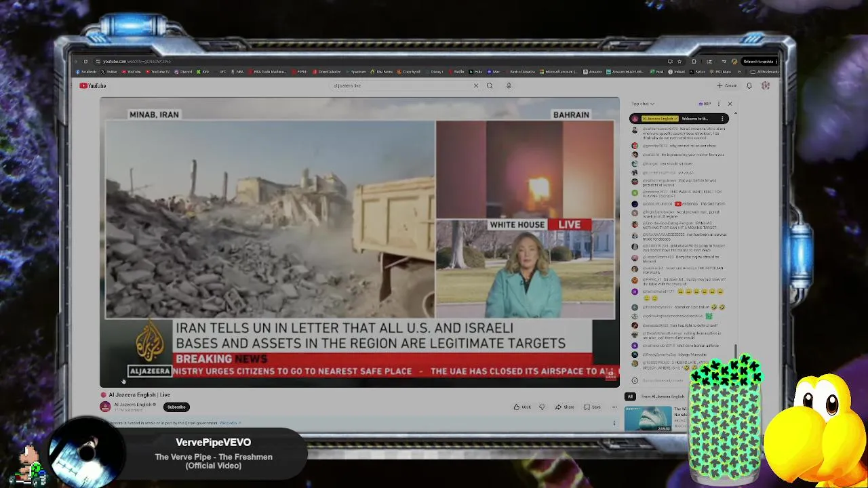Click the Create button in the header
868x488 pixels.
click(727, 85)
